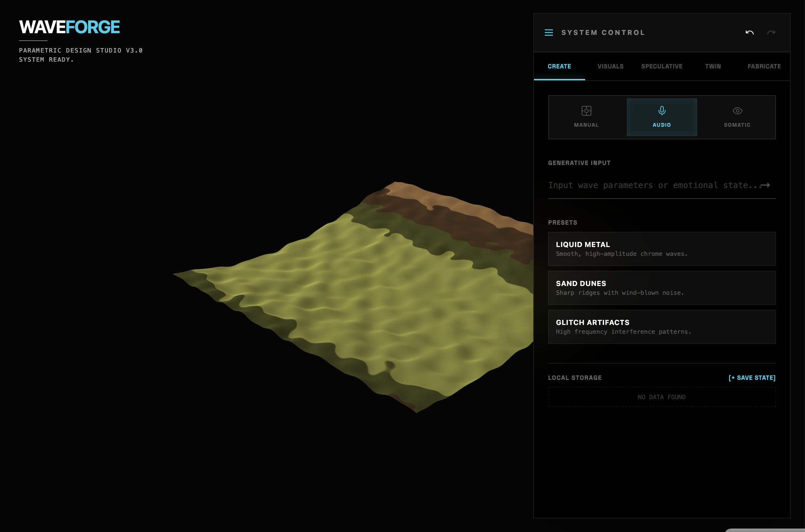Click the redo arrow icon

click(x=771, y=33)
